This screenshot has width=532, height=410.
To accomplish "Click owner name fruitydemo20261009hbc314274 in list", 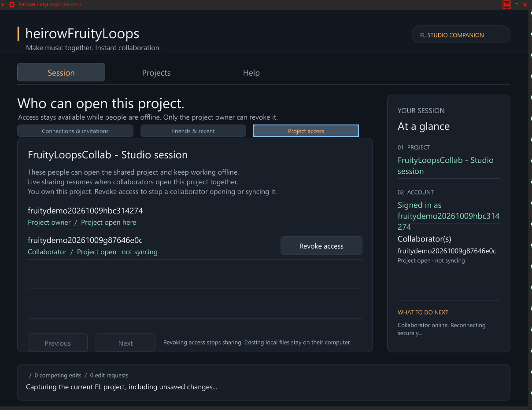I will point(85,211).
